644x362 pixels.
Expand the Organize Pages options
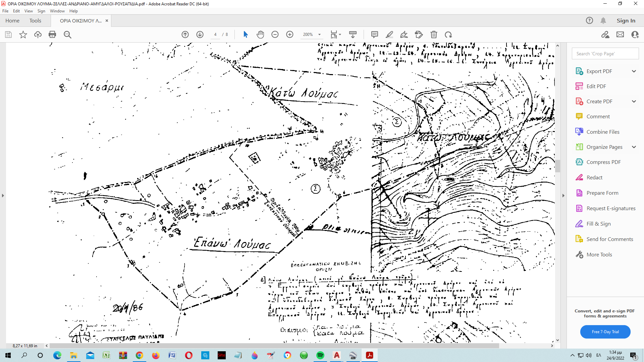click(x=634, y=147)
